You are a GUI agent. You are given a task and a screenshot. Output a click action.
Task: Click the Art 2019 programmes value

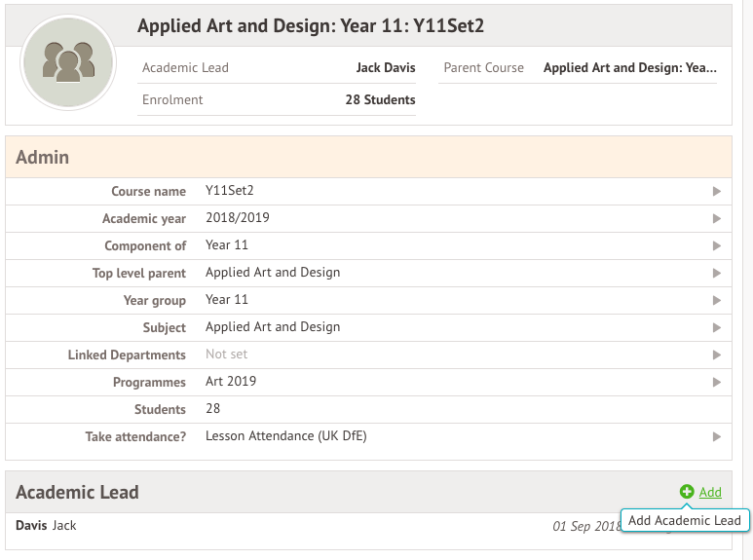231,382
